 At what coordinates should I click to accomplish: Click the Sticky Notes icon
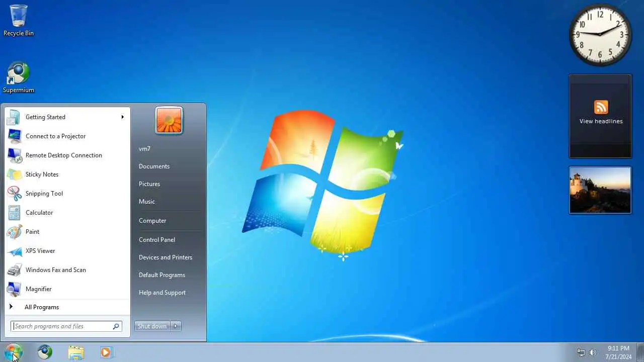click(14, 174)
